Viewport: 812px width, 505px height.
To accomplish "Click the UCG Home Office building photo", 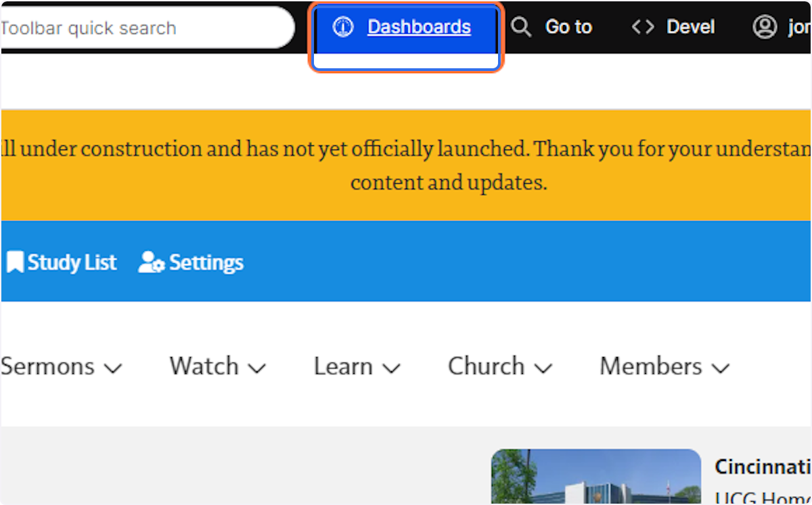I will 595,480.
